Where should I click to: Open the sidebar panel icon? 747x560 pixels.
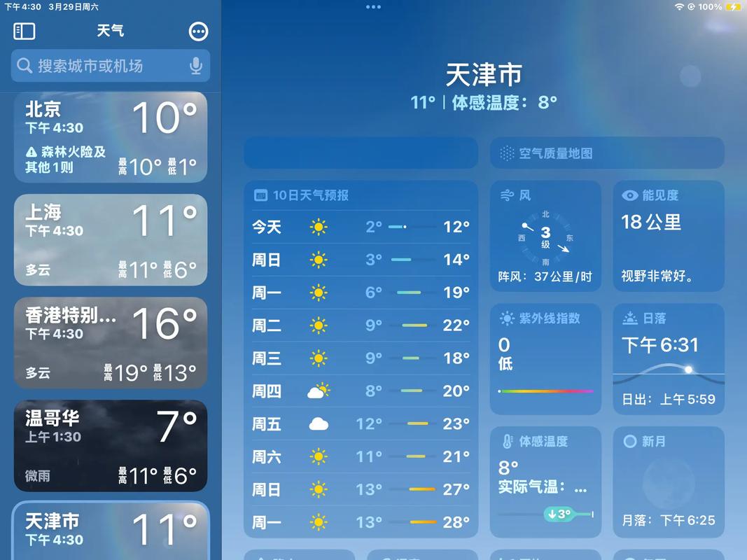pyautogui.click(x=24, y=31)
